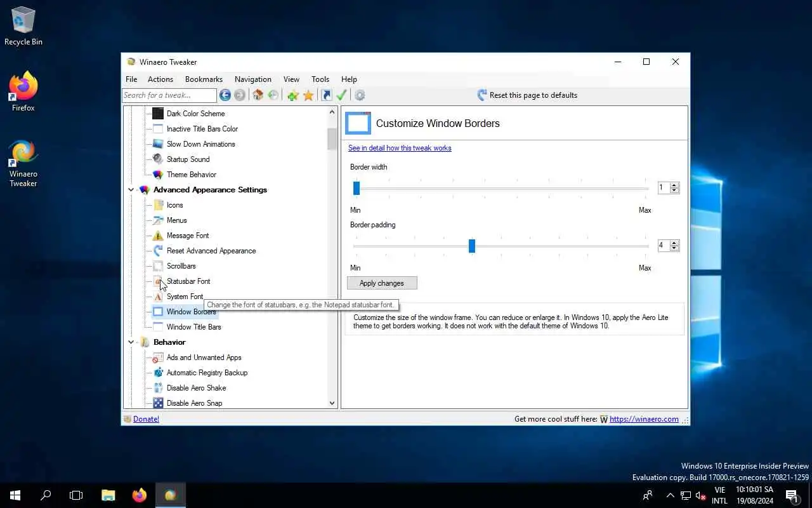Select the Winaero Tweaker desktop shortcut
The image size is (812, 508).
[x=23, y=164]
